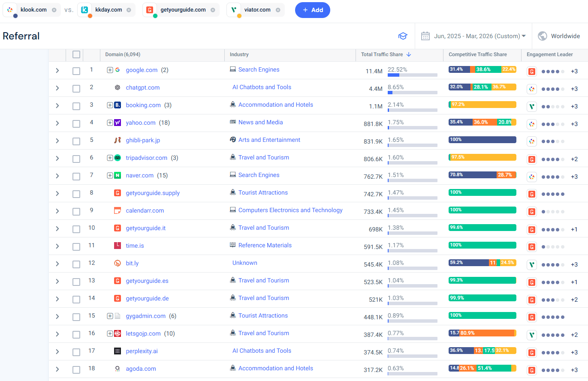Remove kkday.com from comparison

[129, 10]
